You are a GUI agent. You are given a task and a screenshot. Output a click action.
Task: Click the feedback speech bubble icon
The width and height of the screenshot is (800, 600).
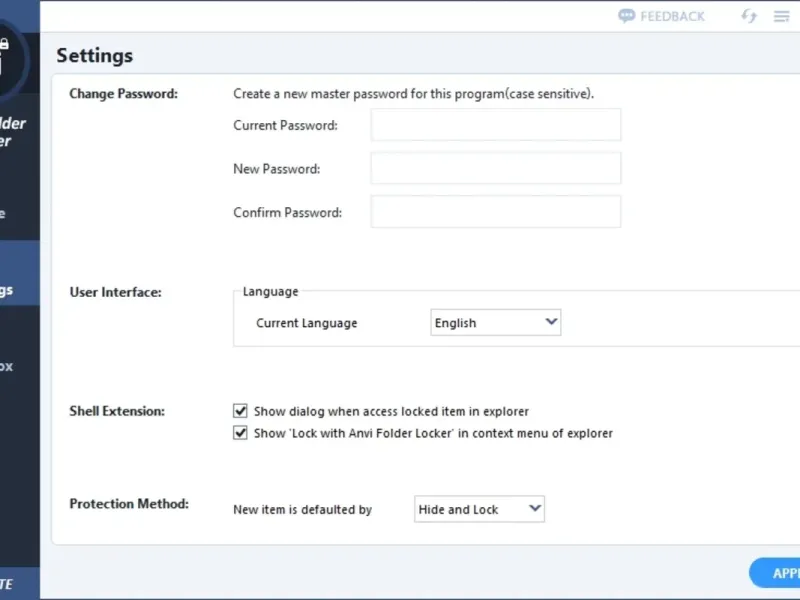(627, 16)
